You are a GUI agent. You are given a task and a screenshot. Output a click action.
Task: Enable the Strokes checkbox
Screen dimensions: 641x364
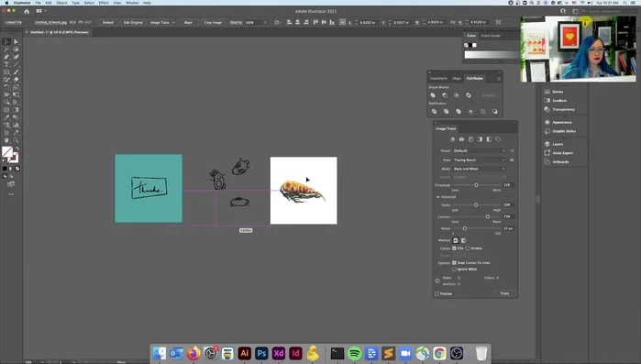click(468, 248)
